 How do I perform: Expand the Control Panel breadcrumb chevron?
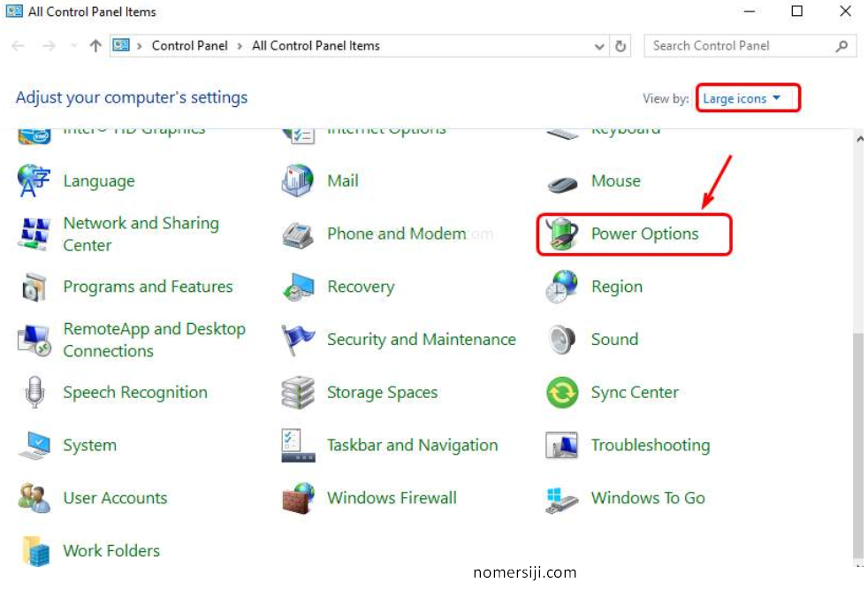coord(240,46)
